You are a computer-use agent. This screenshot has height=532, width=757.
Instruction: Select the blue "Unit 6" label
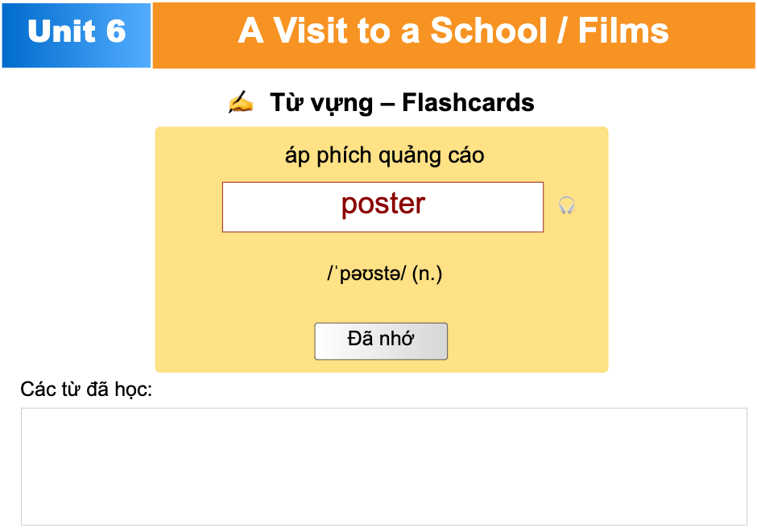[x=77, y=34]
